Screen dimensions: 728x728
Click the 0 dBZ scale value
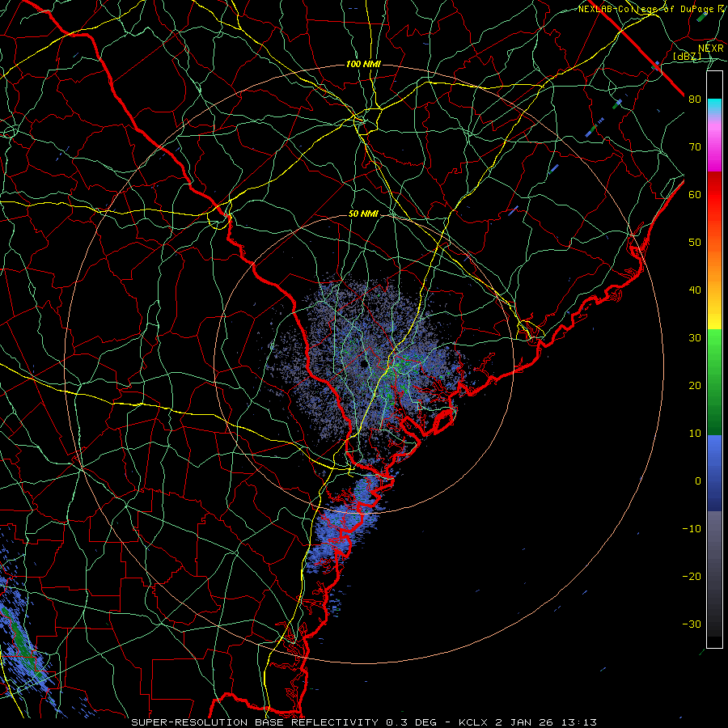(x=698, y=481)
